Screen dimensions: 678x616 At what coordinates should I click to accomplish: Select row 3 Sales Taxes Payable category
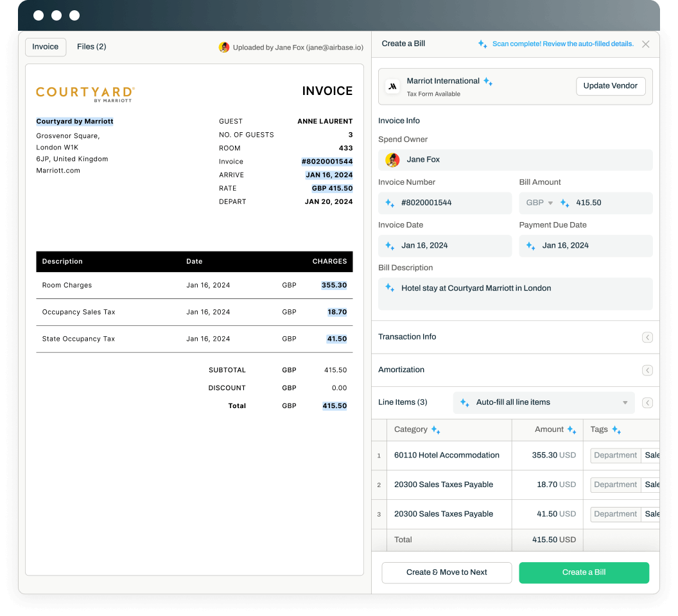pyautogui.click(x=449, y=514)
